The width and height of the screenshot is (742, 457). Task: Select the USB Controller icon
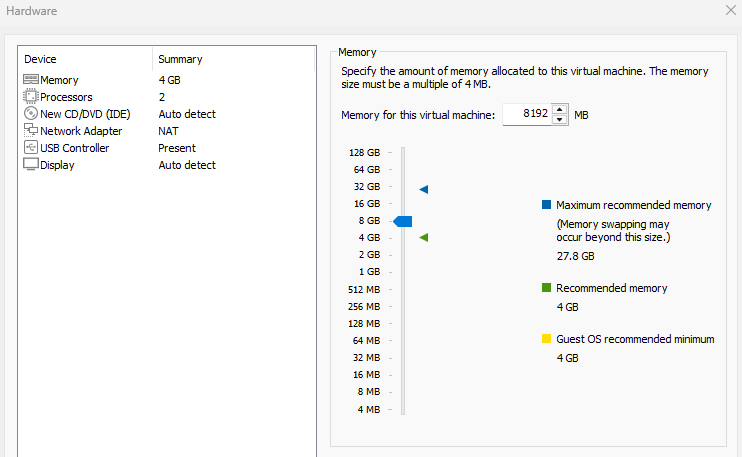point(31,147)
